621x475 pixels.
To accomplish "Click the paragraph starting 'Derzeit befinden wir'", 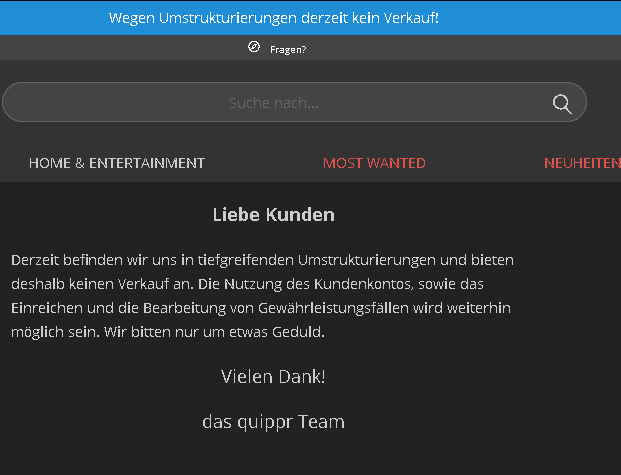I will [x=262, y=296].
